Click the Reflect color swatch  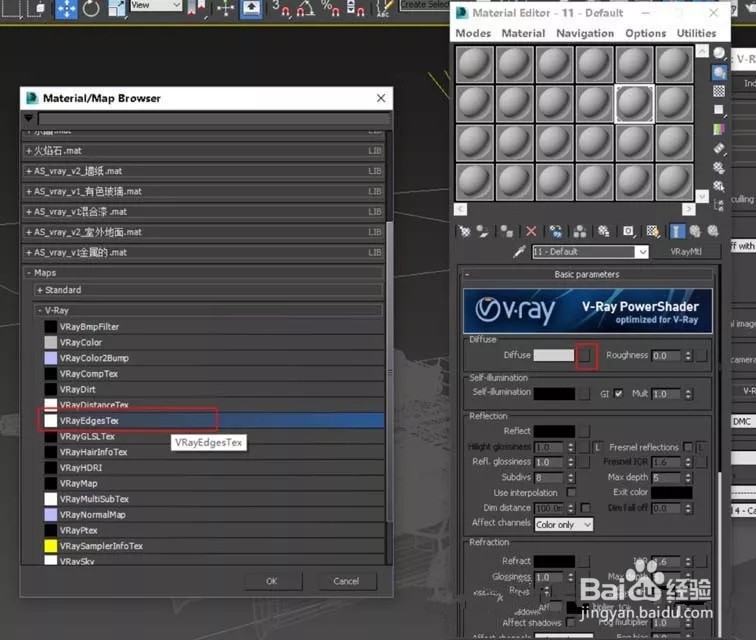pyautogui.click(x=554, y=431)
